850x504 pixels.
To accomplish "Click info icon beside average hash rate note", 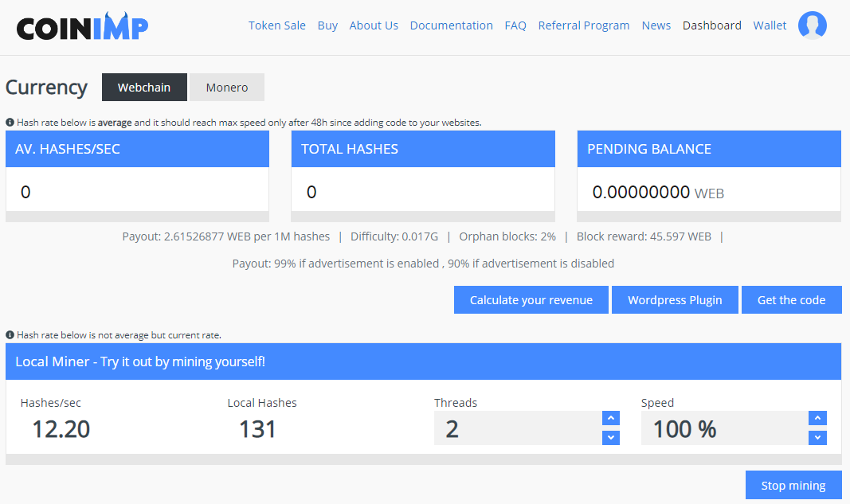I will [10, 123].
